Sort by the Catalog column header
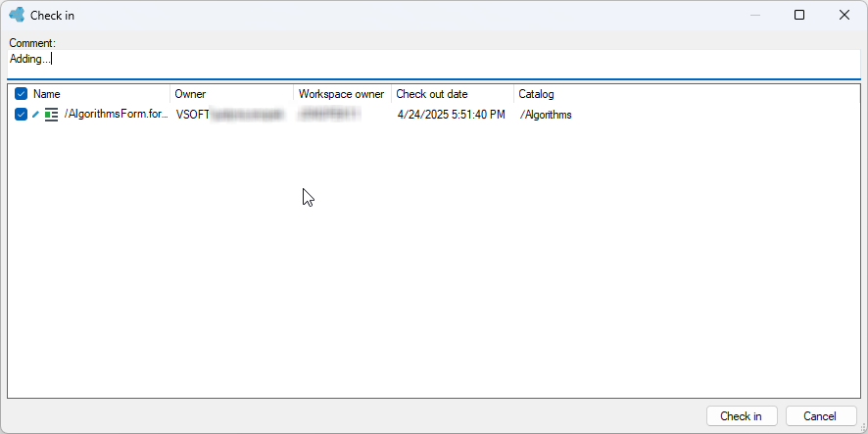This screenshot has width=868, height=434. [x=536, y=94]
